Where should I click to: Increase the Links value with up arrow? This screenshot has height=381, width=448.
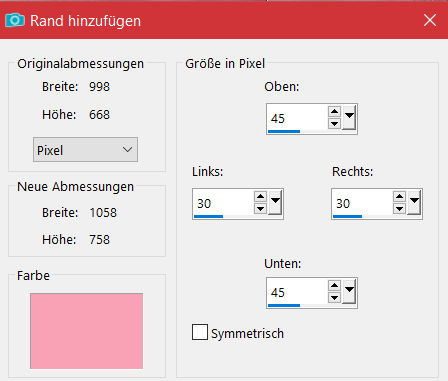260,196
